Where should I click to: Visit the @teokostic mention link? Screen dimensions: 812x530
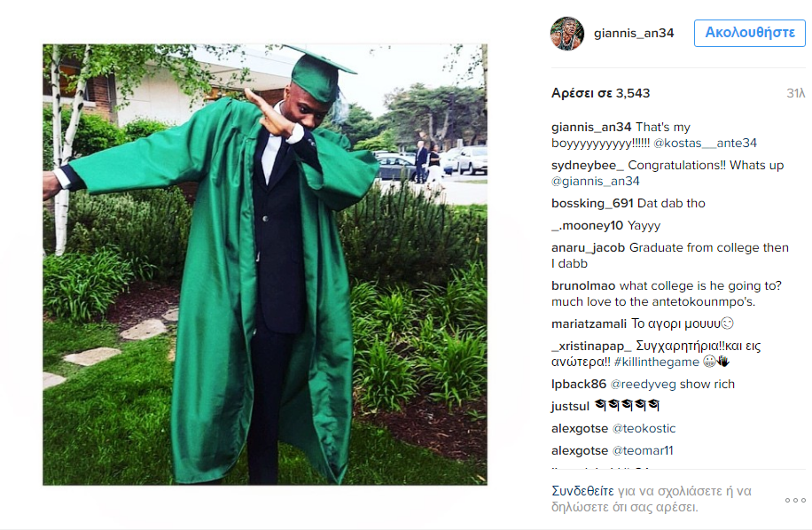pos(644,429)
